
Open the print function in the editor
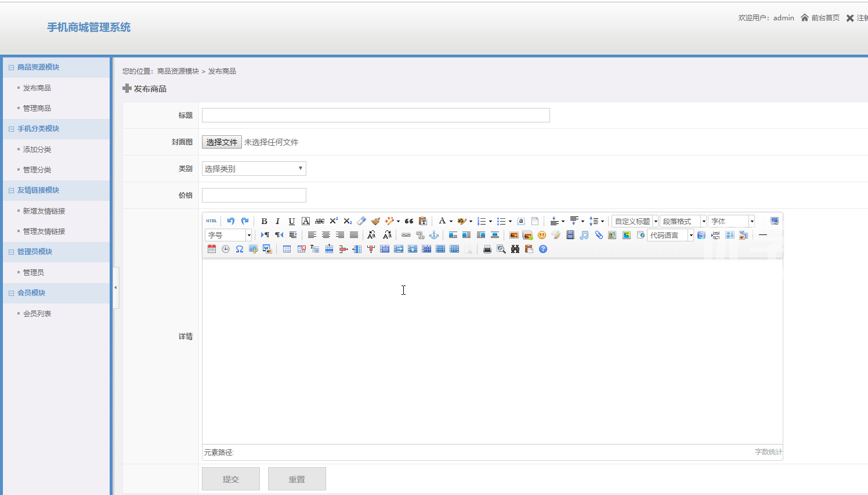coord(487,249)
